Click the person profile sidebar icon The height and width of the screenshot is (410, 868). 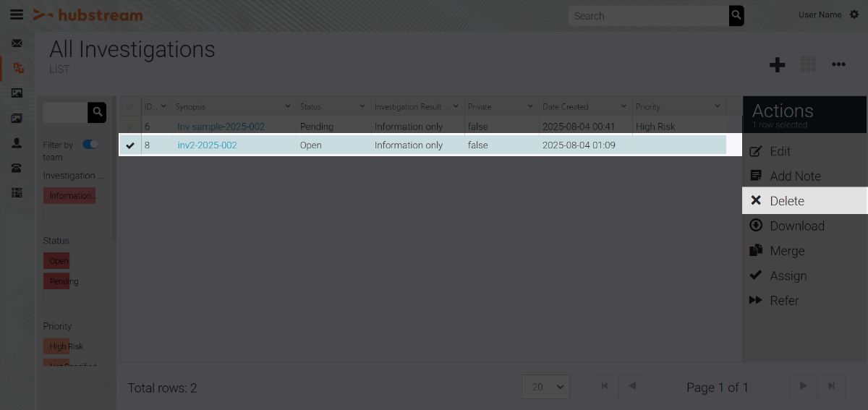pos(17,143)
